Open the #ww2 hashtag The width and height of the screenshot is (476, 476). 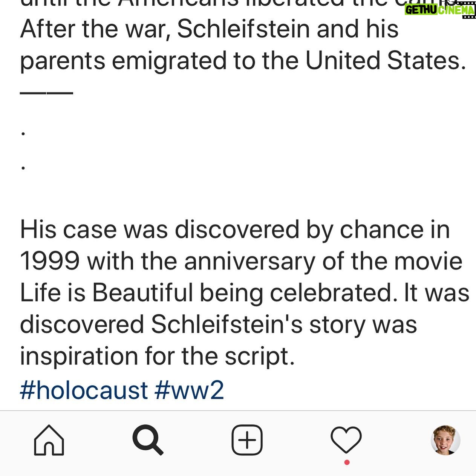189,390
